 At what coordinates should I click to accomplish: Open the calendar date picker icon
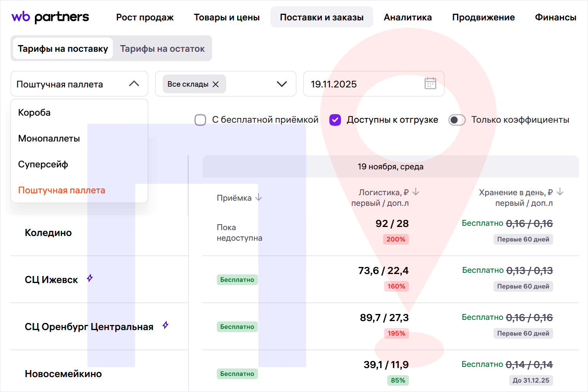[430, 83]
